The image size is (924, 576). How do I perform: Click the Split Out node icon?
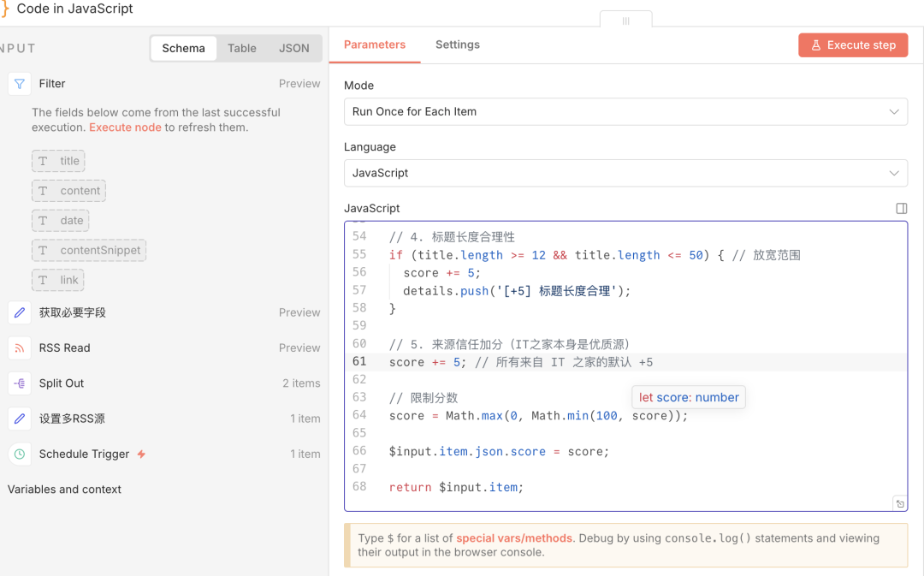click(20, 383)
